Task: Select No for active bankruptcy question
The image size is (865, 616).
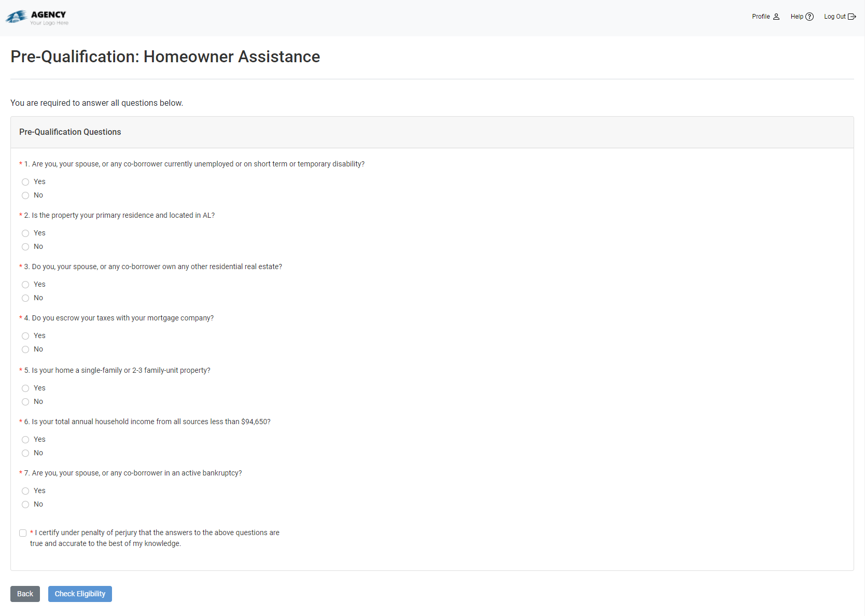Action: click(x=25, y=505)
